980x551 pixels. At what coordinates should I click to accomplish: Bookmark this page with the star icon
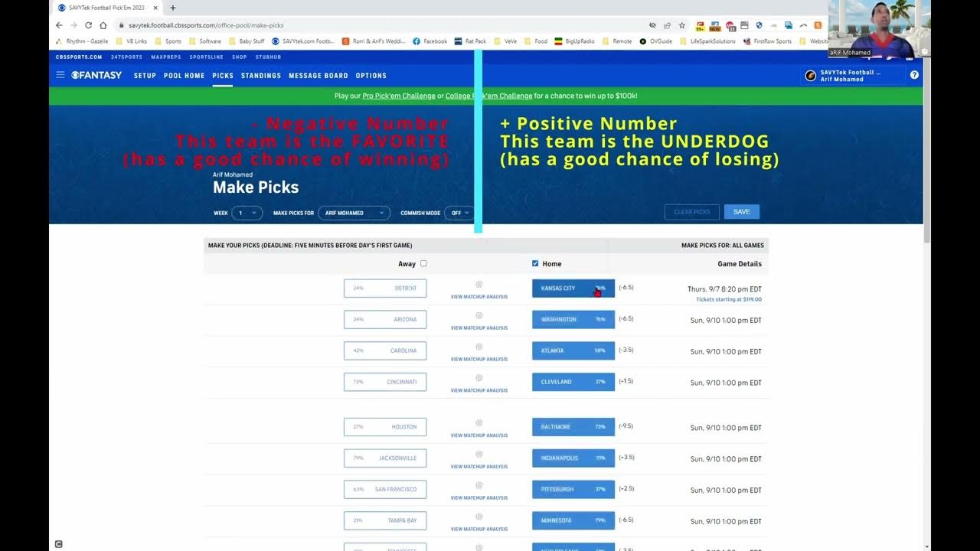click(681, 25)
